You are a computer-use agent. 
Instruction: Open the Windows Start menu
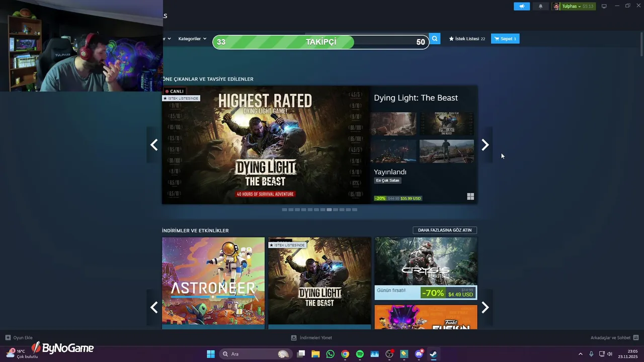211,354
